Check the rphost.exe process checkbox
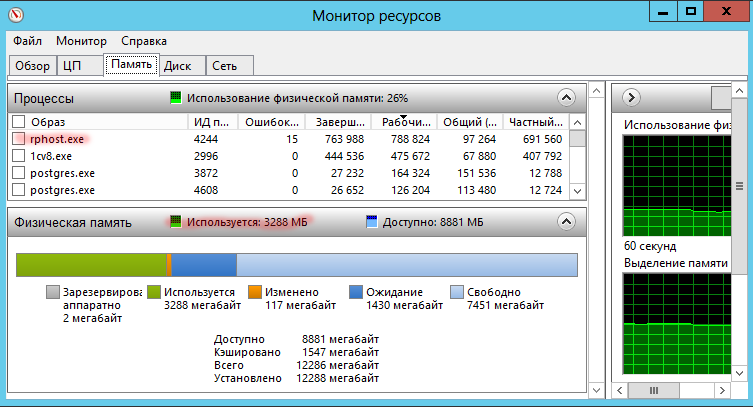This screenshot has width=753, height=407. pos(18,139)
